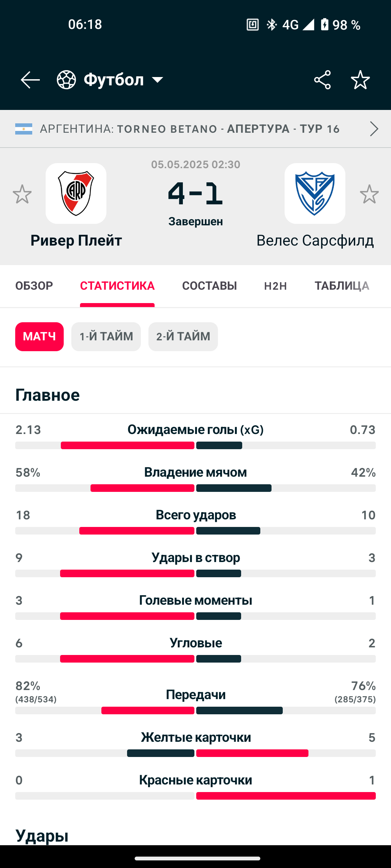Tap the Bluetooth status bar icon
Image resolution: width=391 pixels, height=868 pixels.
pos(272,25)
